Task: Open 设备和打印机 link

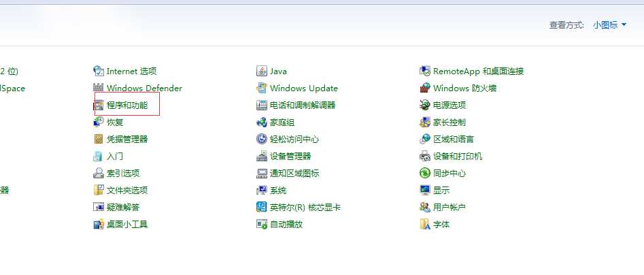Action: pyautogui.click(x=458, y=156)
